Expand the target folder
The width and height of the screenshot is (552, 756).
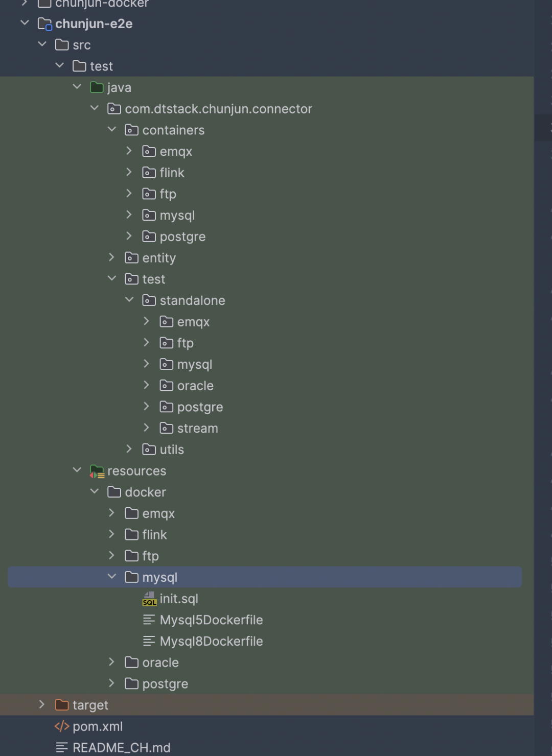tap(42, 705)
